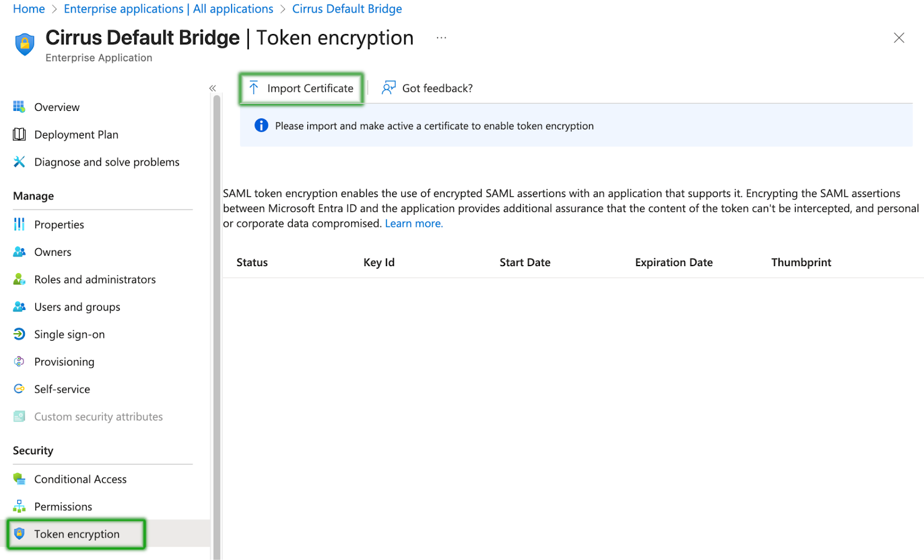Navigate to Home breadcrumb

point(29,9)
